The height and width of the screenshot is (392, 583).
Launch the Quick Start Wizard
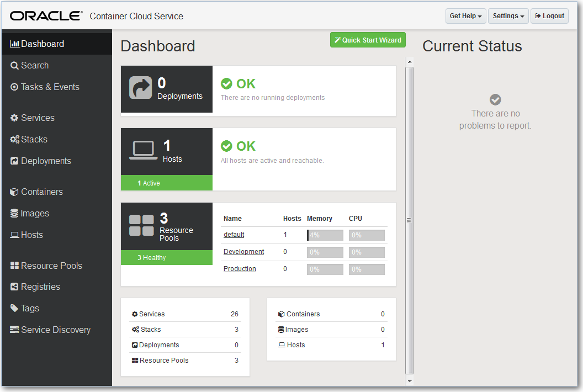click(x=368, y=40)
